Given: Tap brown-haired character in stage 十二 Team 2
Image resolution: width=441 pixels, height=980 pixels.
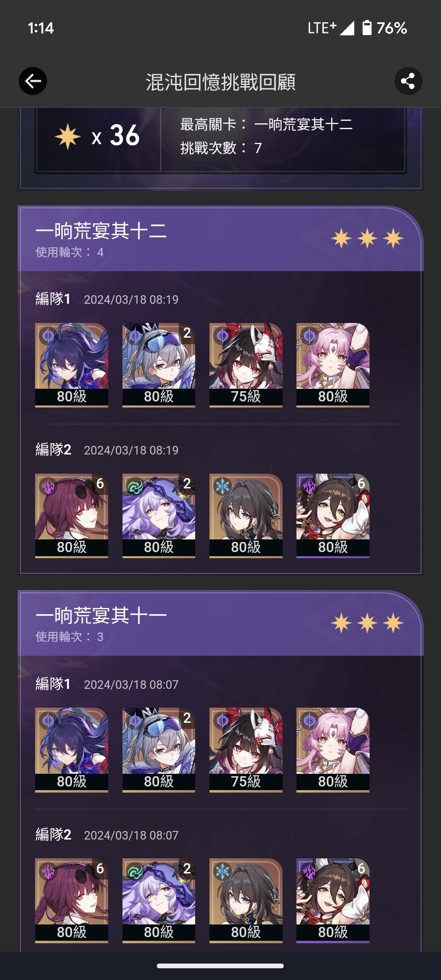Looking at the screenshot, I should click(333, 516).
